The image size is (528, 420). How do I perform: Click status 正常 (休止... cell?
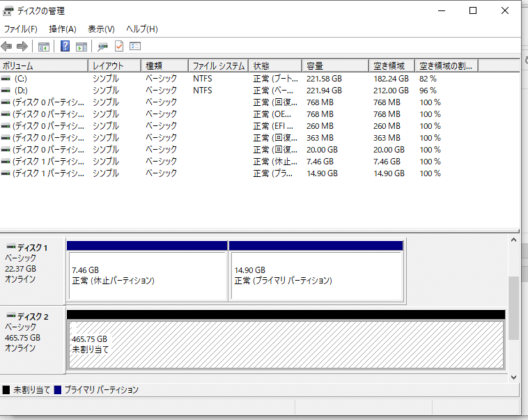(x=275, y=162)
